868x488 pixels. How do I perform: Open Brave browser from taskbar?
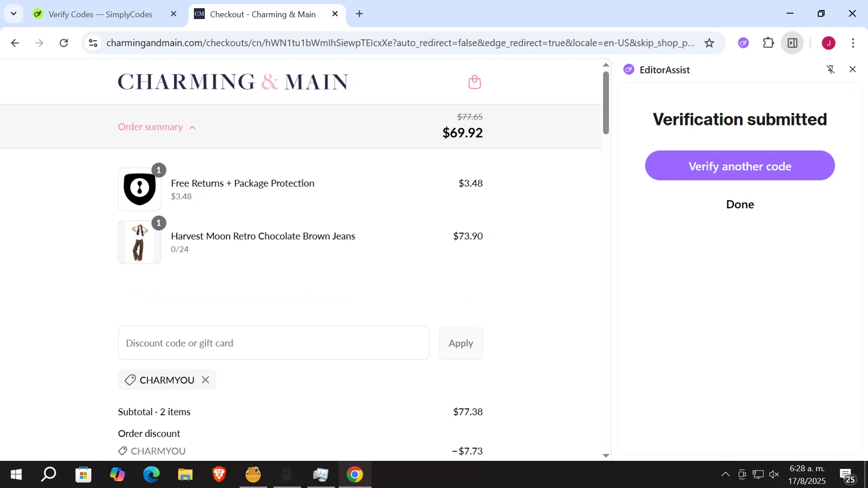219,475
